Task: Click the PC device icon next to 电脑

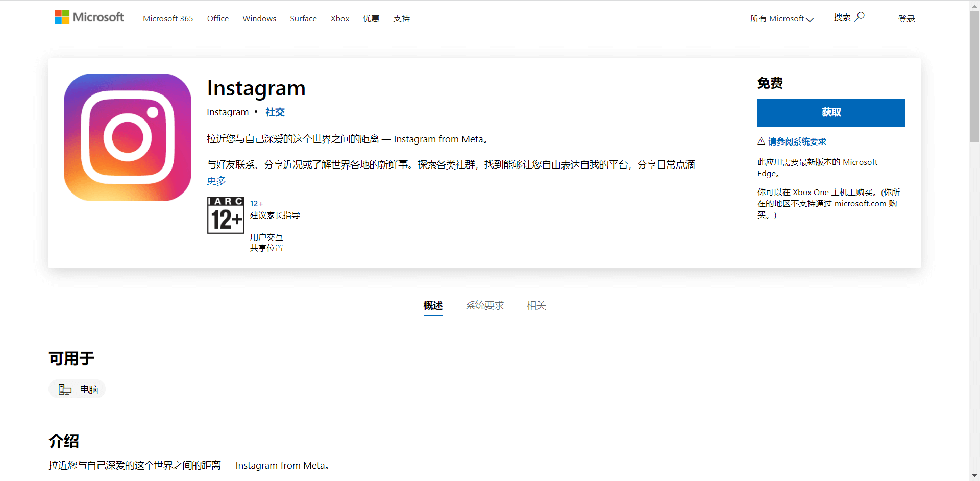Action: [x=65, y=390]
